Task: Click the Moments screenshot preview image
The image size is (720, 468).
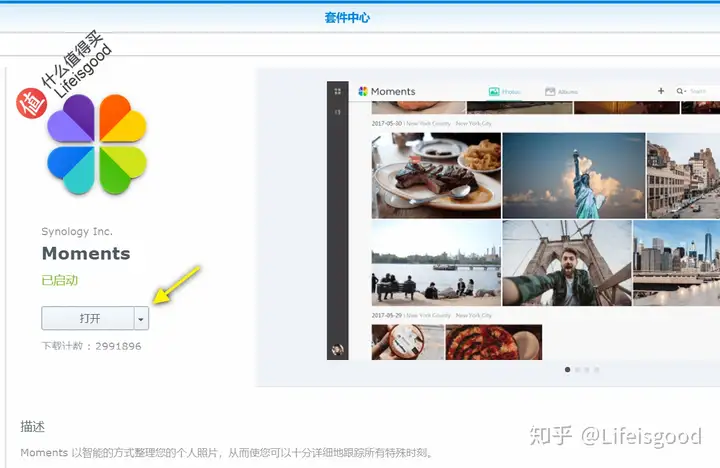Action: (x=523, y=220)
